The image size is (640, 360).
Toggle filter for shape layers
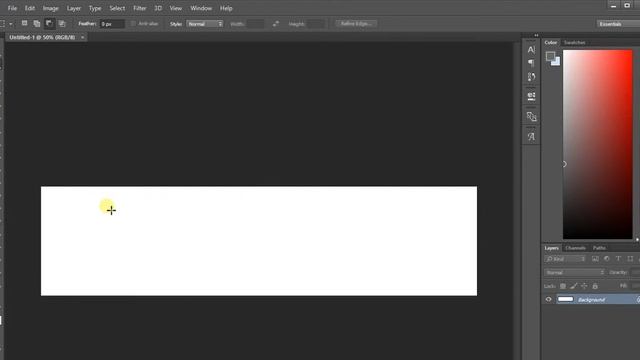[x=630, y=259]
